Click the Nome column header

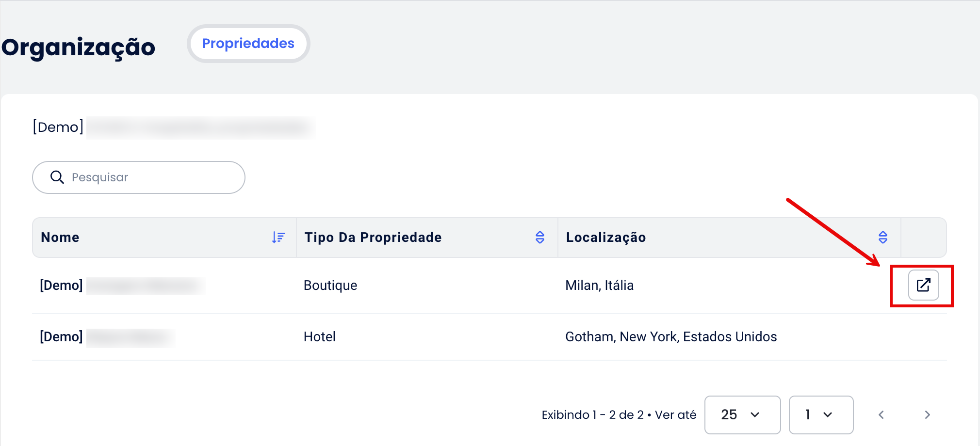pos(60,237)
